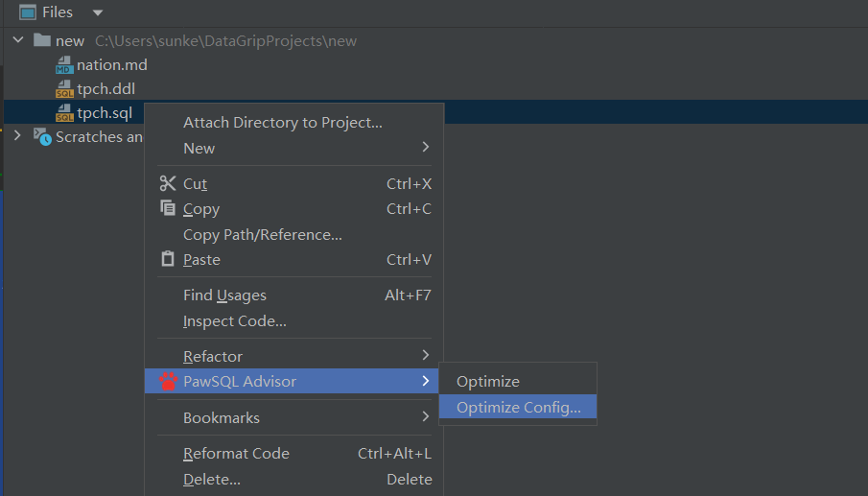
Task: Expand the Refactor submenu
Action: click(213, 356)
